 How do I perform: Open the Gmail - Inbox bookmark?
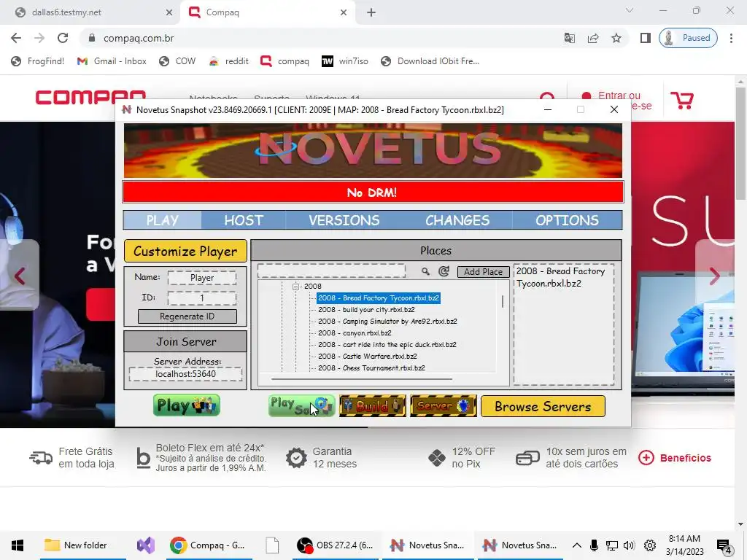tap(112, 61)
